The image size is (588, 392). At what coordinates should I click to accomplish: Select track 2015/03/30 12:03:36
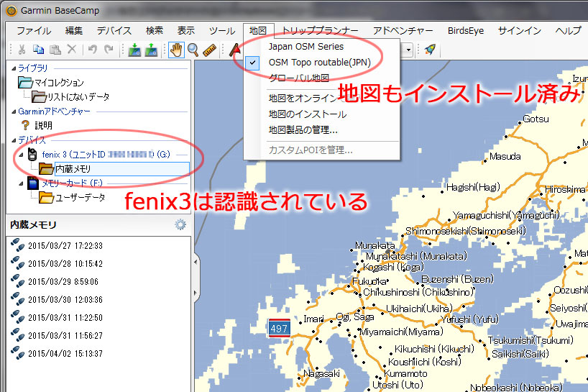(x=65, y=300)
